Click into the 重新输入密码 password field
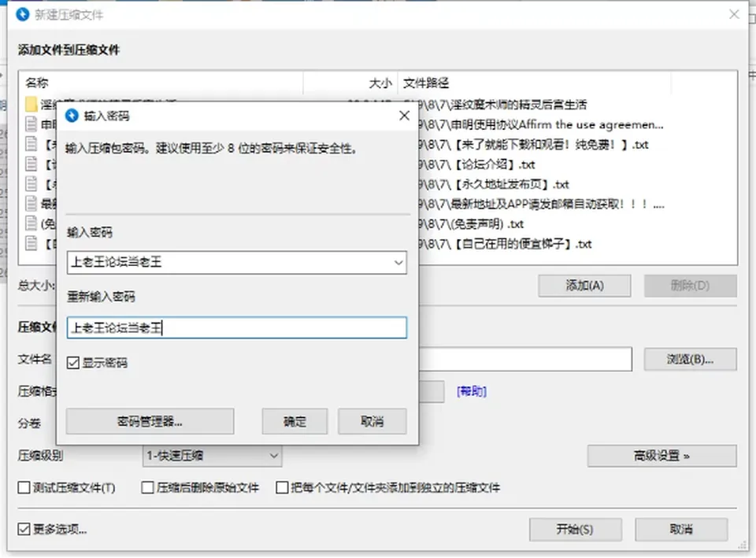 click(237, 327)
